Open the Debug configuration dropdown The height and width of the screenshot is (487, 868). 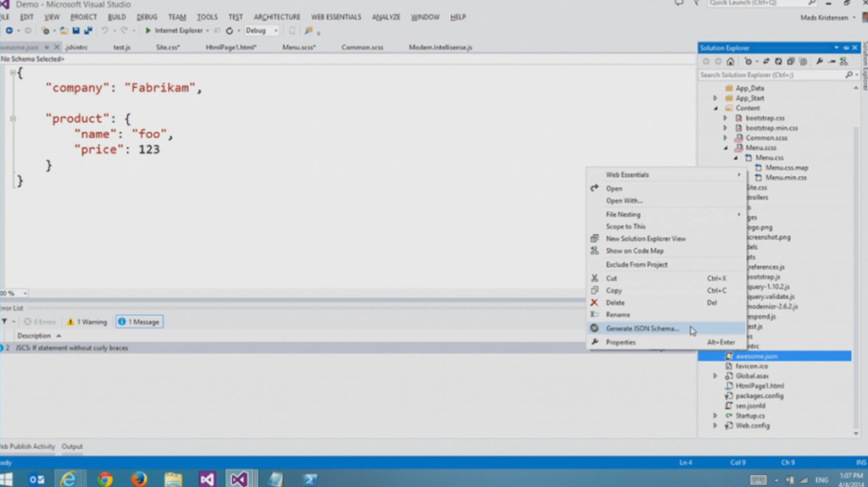coord(261,30)
